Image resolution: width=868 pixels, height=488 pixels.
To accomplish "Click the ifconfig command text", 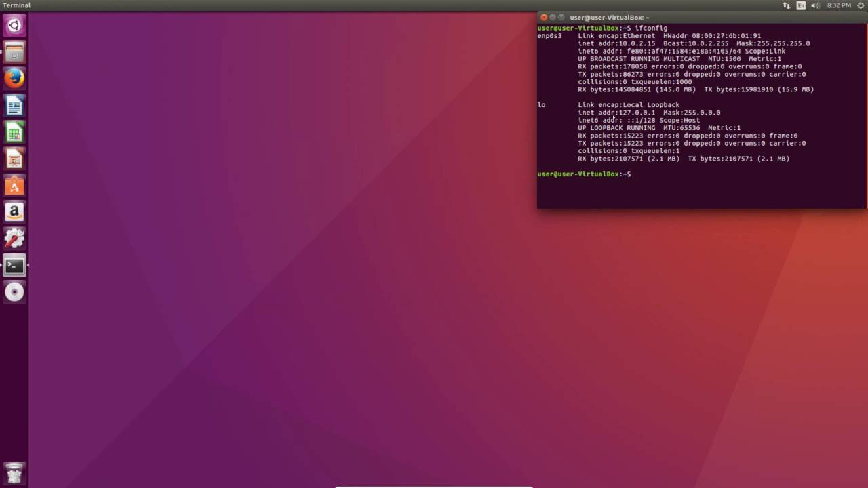I will pos(651,28).
